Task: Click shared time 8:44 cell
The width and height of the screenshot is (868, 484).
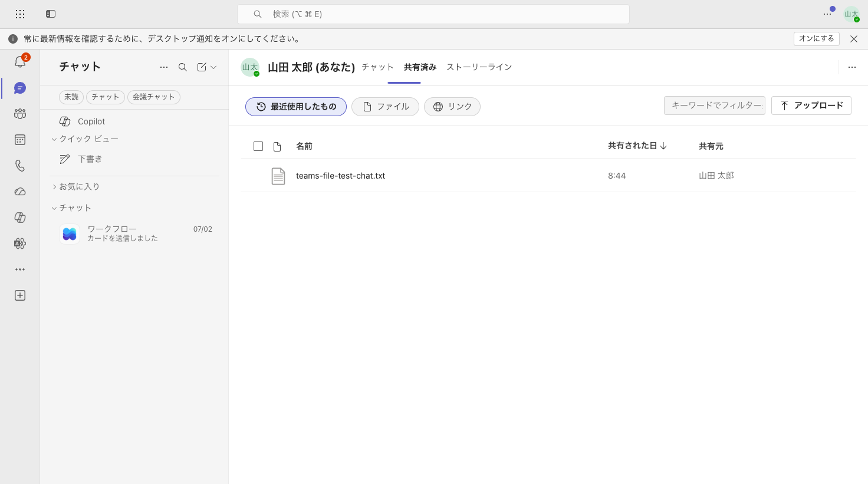Action: (617, 176)
